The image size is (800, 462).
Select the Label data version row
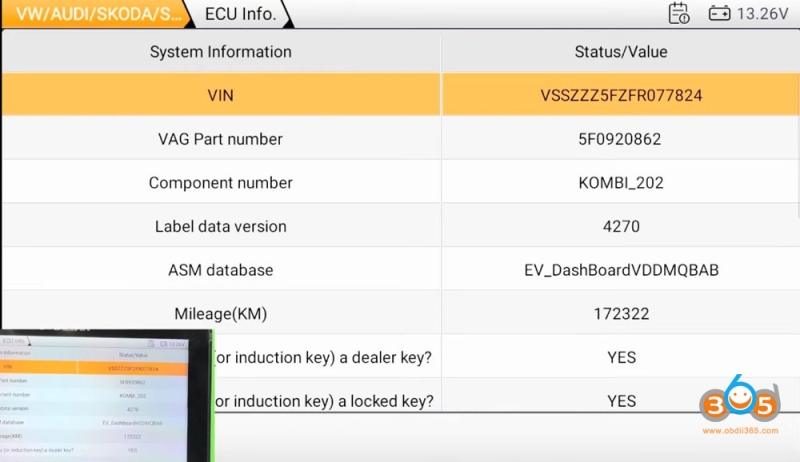pyautogui.click(x=220, y=226)
